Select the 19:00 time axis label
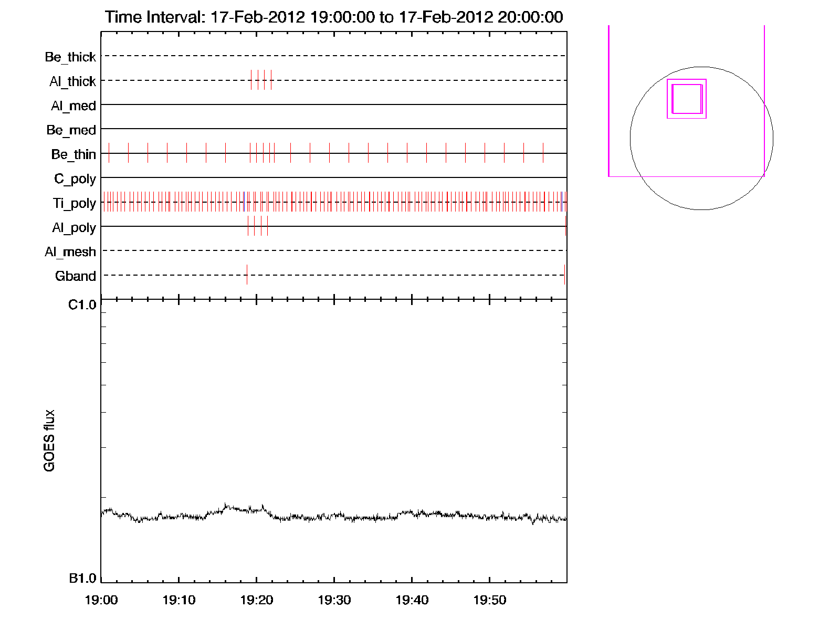840x630 pixels. tap(101, 600)
